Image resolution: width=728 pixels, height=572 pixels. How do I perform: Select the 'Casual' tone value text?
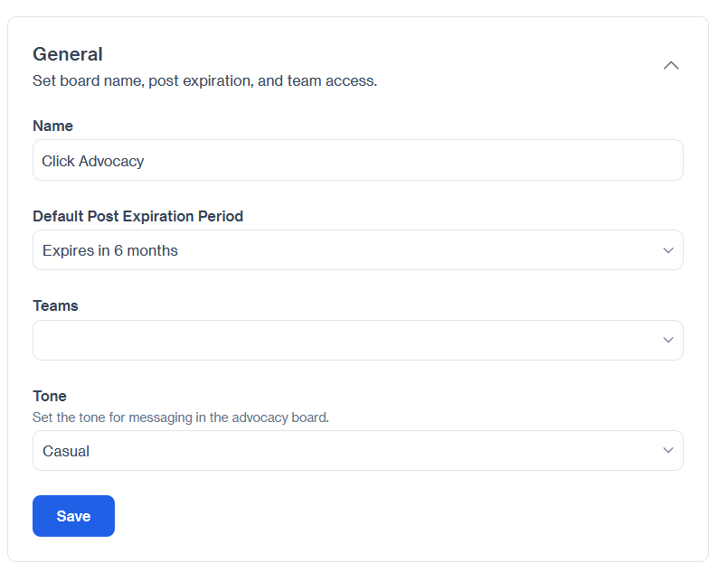point(66,451)
